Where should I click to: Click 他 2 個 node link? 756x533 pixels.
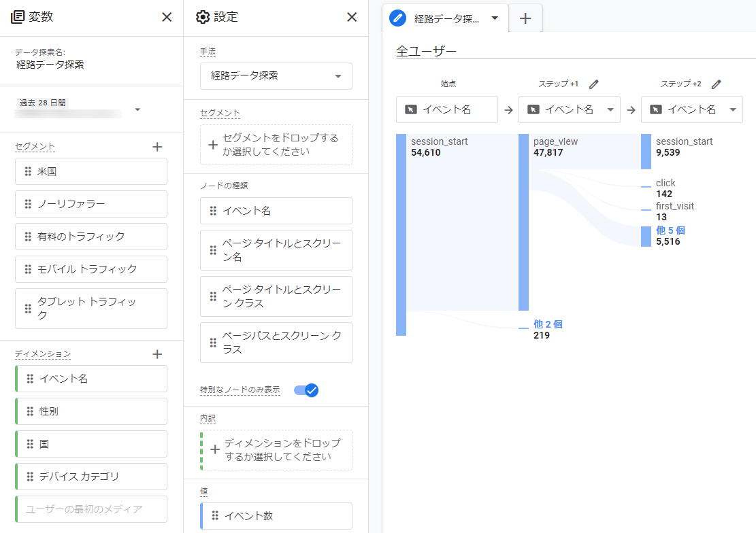pos(548,324)
